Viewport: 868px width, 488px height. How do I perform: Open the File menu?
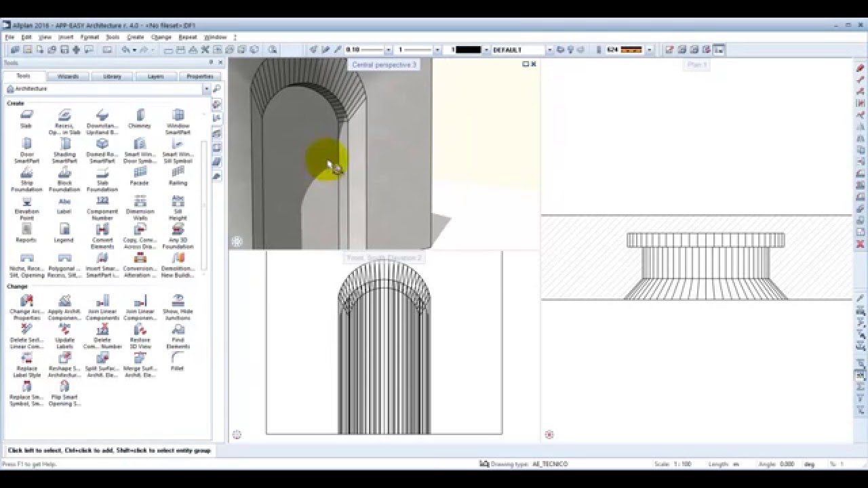point(9,37)
